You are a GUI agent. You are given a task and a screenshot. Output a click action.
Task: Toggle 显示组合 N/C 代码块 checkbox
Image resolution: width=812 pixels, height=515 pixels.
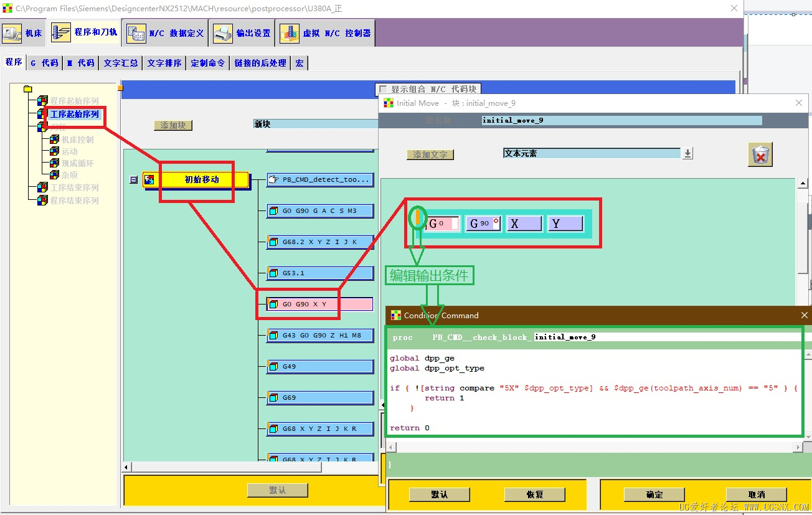click(383, 89)
